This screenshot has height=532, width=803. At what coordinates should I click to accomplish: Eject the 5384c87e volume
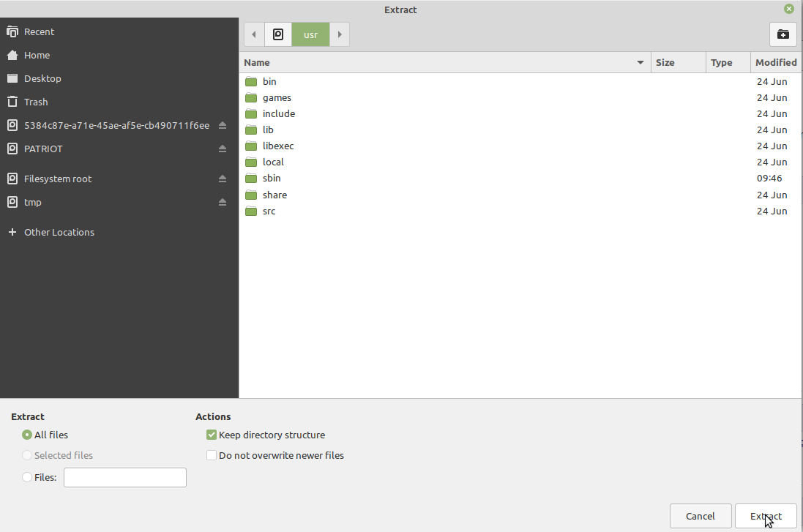tap(223, 125)
